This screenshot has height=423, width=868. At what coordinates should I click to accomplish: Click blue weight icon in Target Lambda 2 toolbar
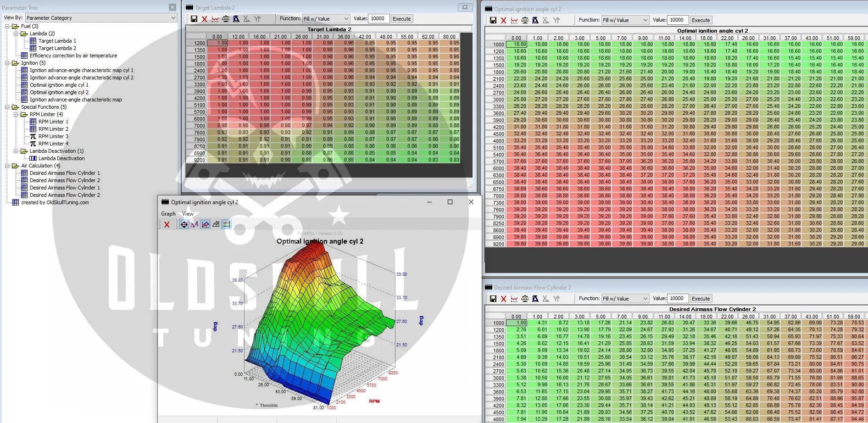click(x=236, y=19)
